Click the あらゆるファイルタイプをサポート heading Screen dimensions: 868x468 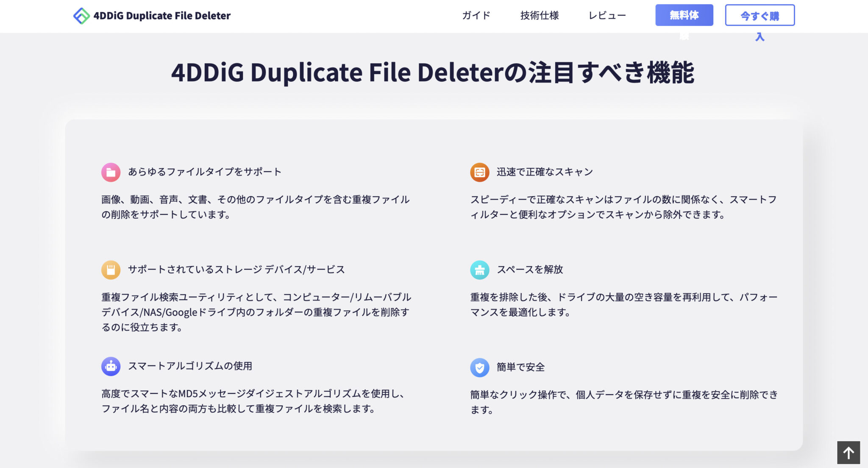click(205, 172)
